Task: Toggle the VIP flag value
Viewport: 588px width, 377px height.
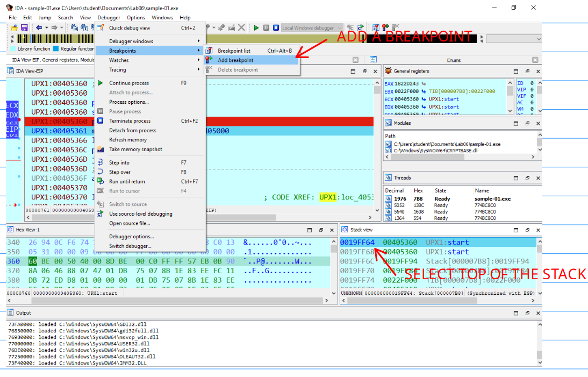Action: tap(532, 90)
